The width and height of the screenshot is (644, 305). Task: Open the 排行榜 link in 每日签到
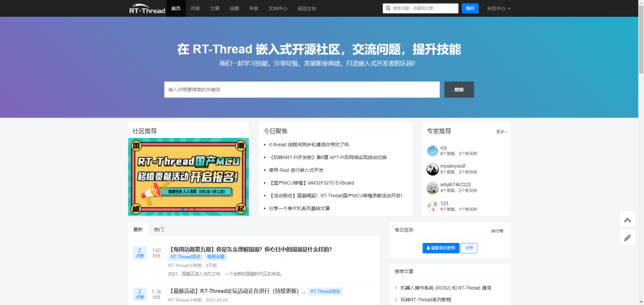[497, 231]
